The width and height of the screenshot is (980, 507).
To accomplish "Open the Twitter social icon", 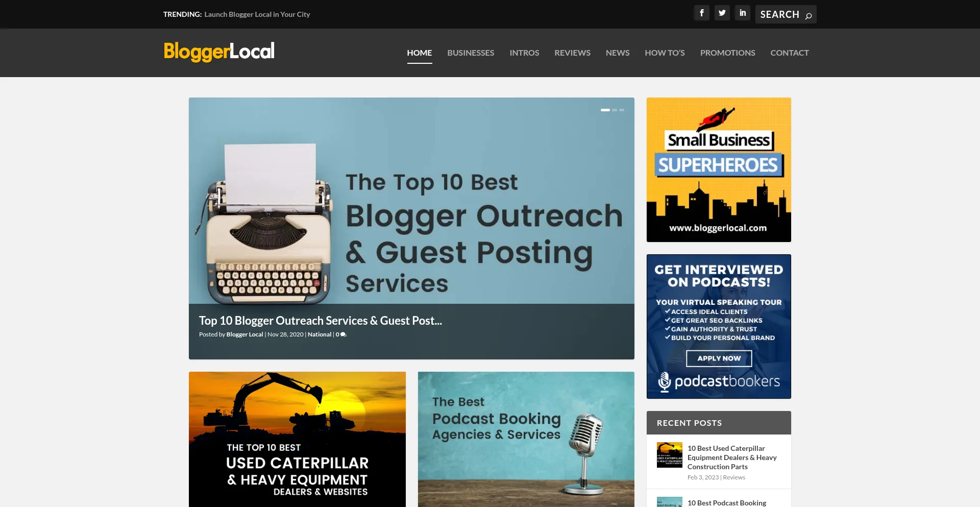I will click(x=722, y=13).
